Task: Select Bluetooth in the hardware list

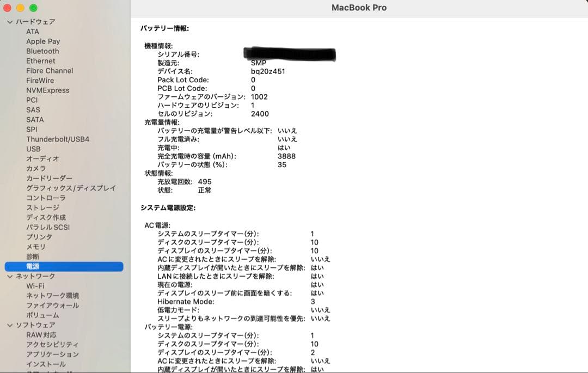Action: click(43, 51)
